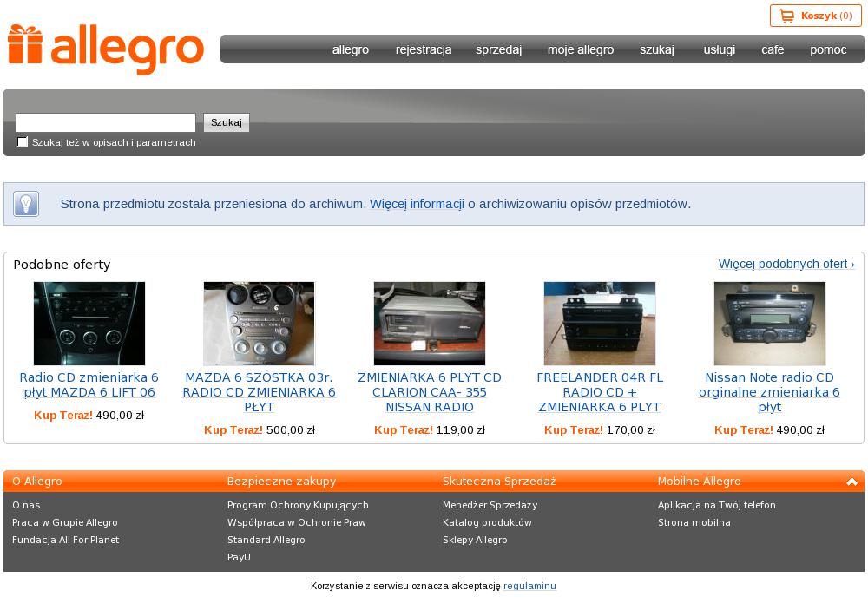868x603 pixels.
Task: Open the regulaminu terms link
Action: coord(529,586)
